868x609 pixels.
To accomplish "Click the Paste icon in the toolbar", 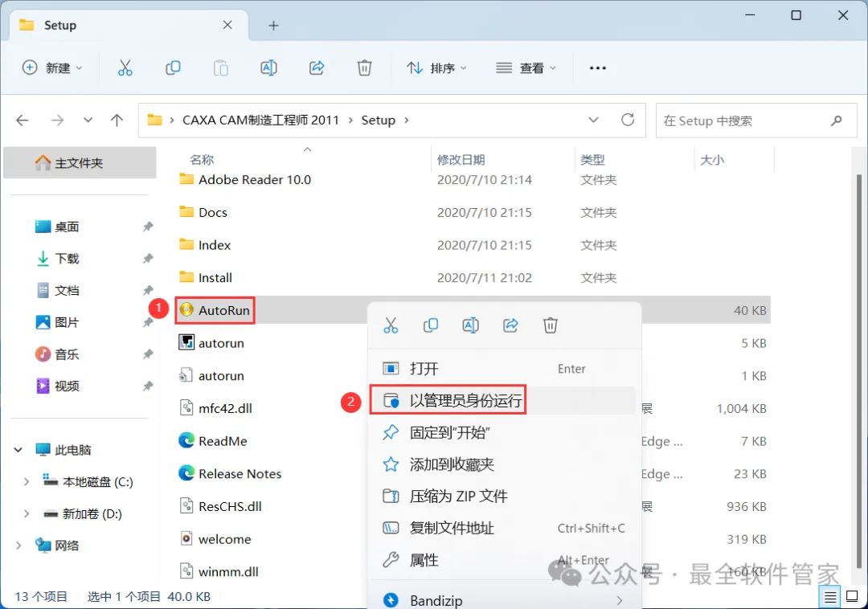I will pos(221,68).
